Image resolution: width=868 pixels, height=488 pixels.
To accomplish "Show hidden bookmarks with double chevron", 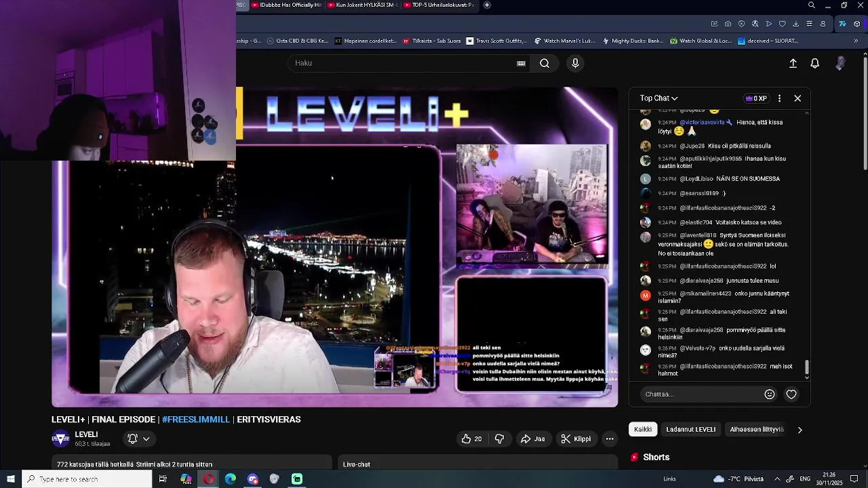I will [856, 41].
